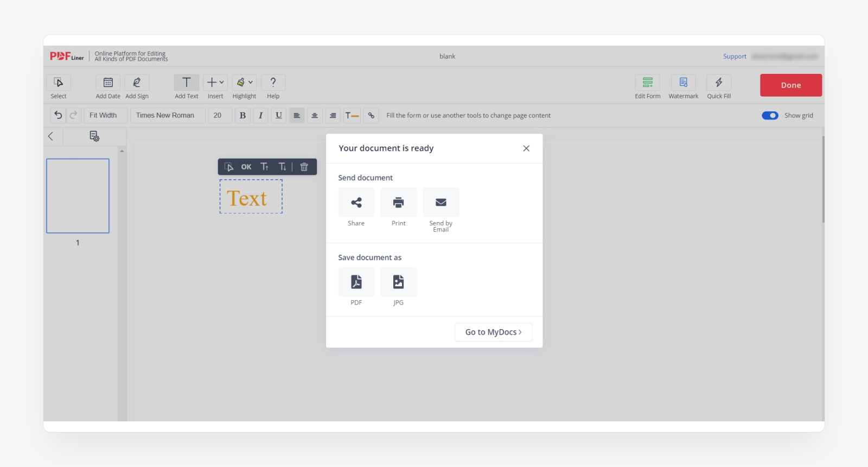Undo the last action
The height and width of the screenshot is (467, 868).
pos(58,115)
